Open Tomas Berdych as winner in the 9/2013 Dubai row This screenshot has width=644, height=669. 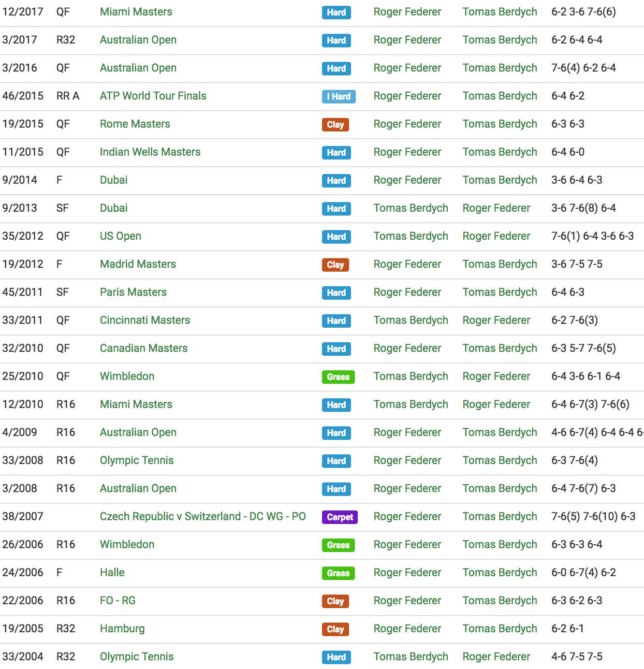410,208
